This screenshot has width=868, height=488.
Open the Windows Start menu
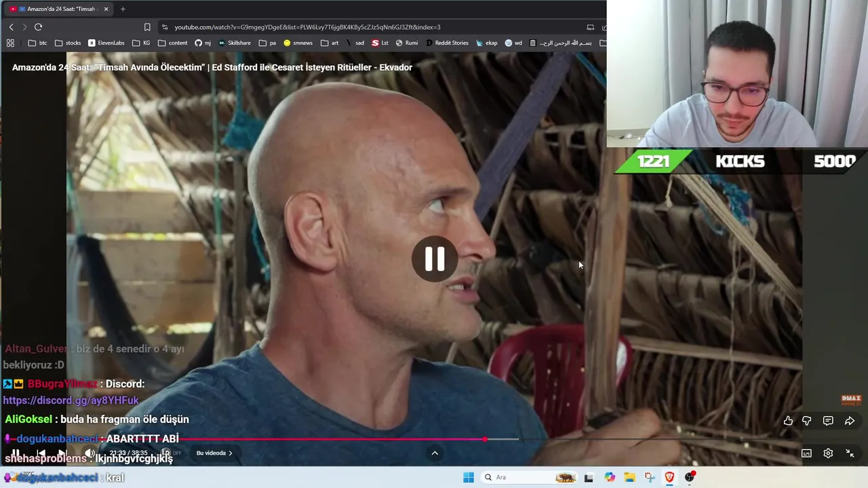(469, 477)
